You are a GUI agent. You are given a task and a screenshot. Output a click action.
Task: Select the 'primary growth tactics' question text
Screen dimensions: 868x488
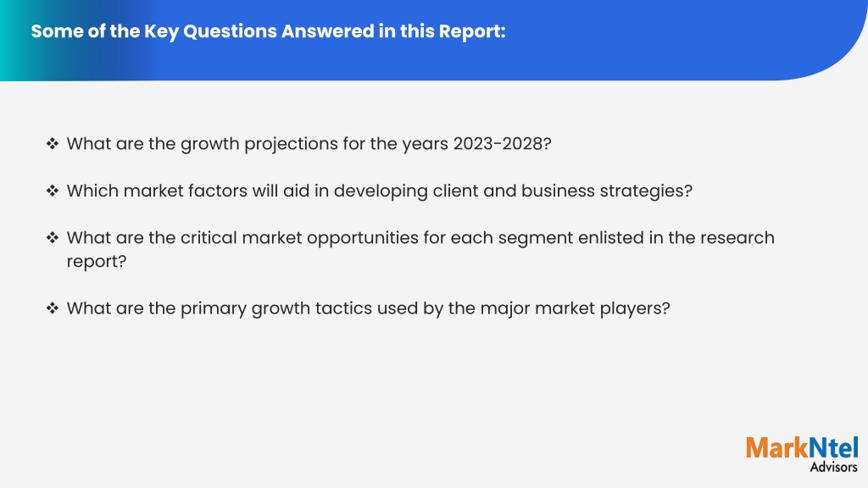click(368, 308)
